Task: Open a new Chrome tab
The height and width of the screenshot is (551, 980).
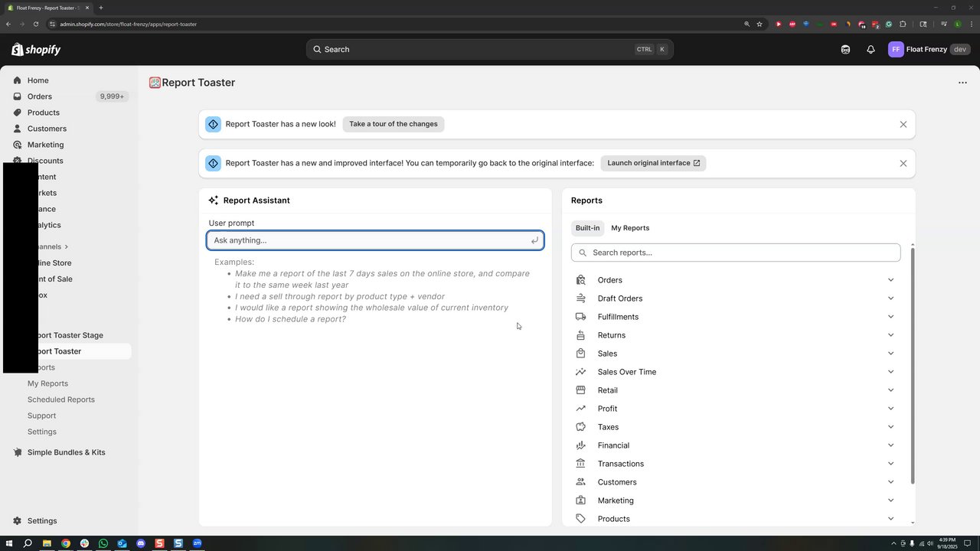Action: tap(100, 8)
